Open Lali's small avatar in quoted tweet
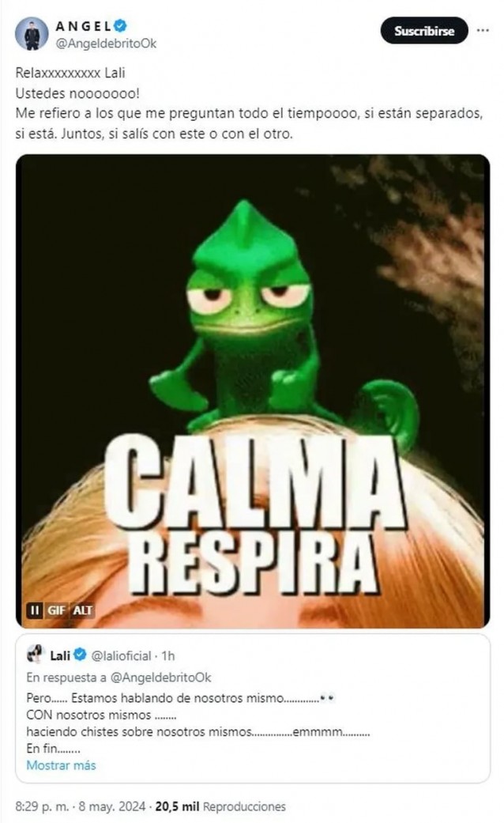504x823 pixels. tap(35, 655)
